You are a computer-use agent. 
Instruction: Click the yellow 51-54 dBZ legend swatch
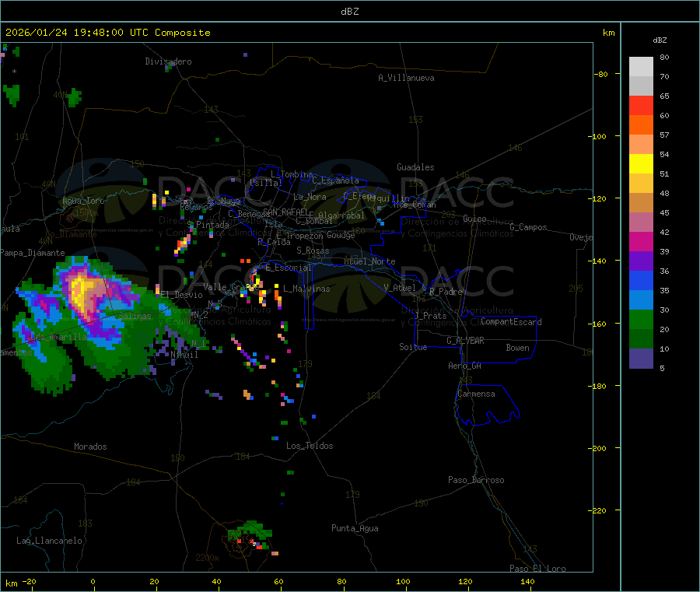coord(641,164)
